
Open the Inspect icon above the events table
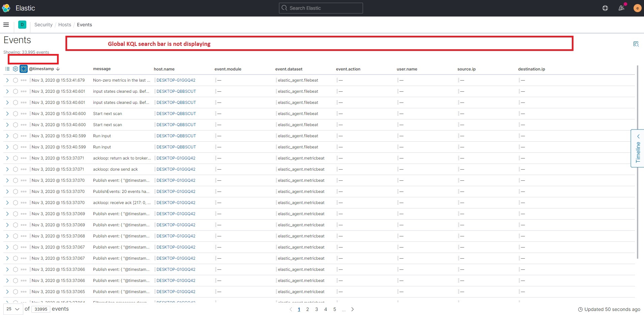pyautogui.click(x=636, y=44)
